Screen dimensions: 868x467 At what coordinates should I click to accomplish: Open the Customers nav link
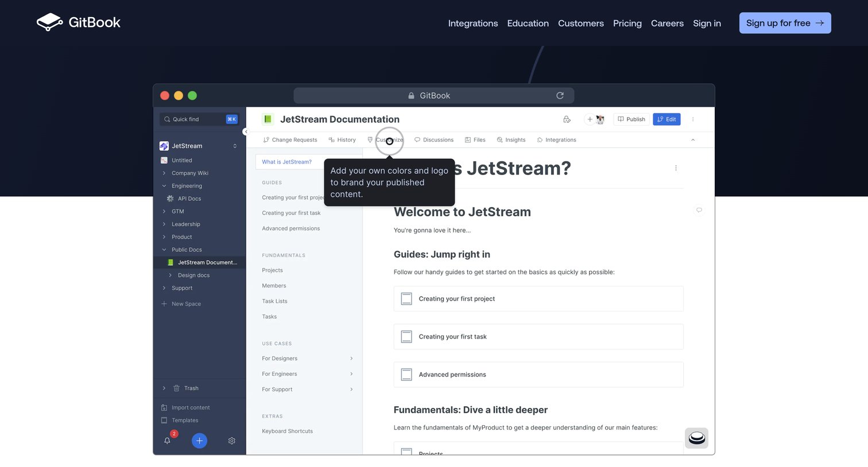pyautogui.click(x=581, y=23)
